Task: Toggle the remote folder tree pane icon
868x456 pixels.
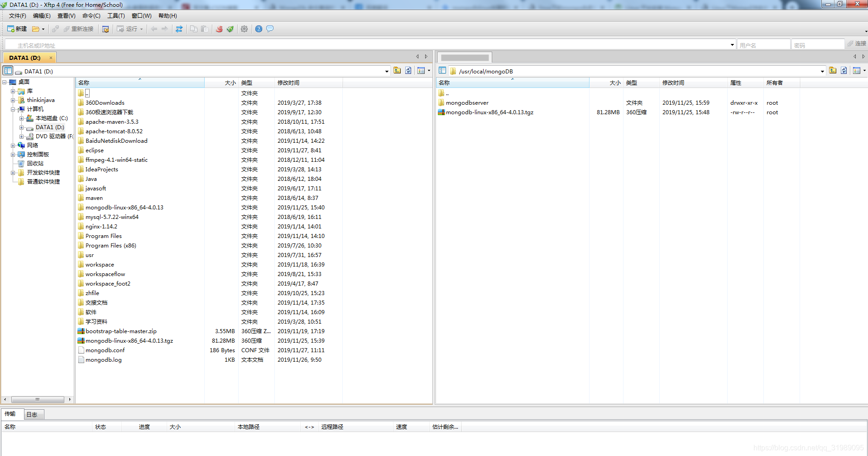Action: tap(442, 70)
